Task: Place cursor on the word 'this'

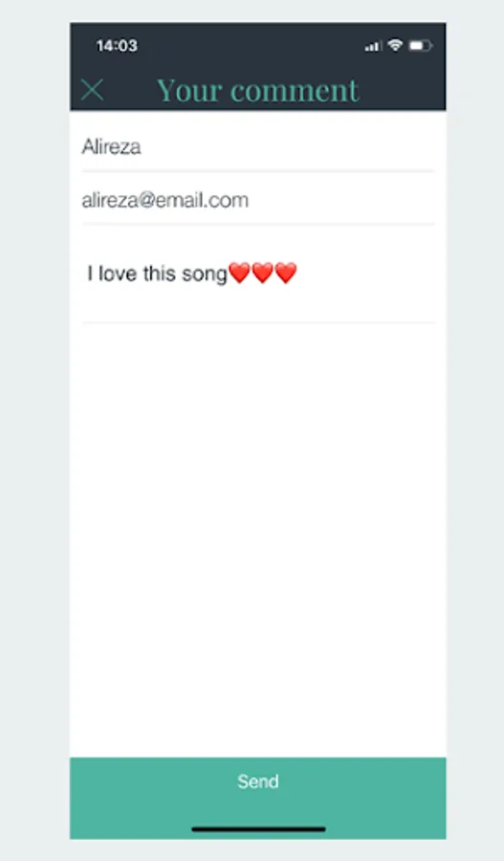Action: coord(159,273)
